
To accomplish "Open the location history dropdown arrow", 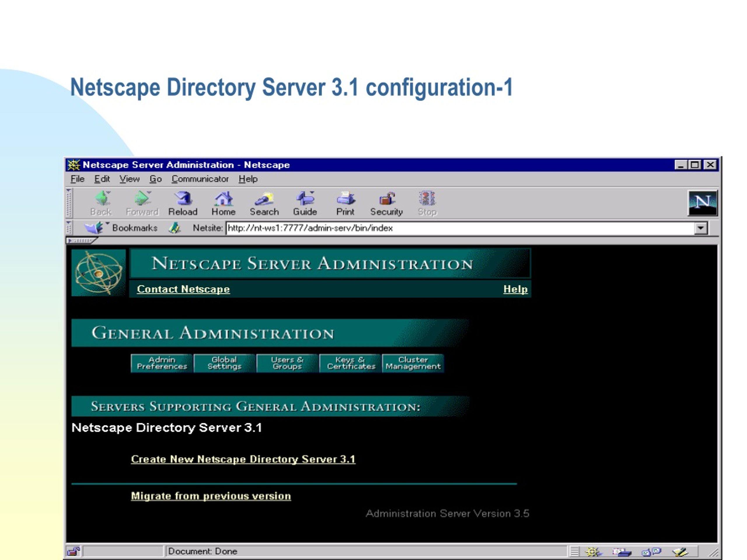I will tap(701, 228).
